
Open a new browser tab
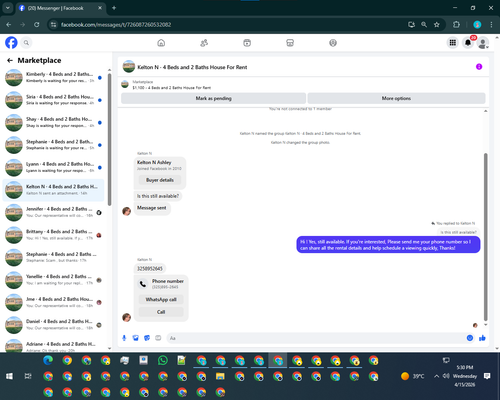[114, 8]
